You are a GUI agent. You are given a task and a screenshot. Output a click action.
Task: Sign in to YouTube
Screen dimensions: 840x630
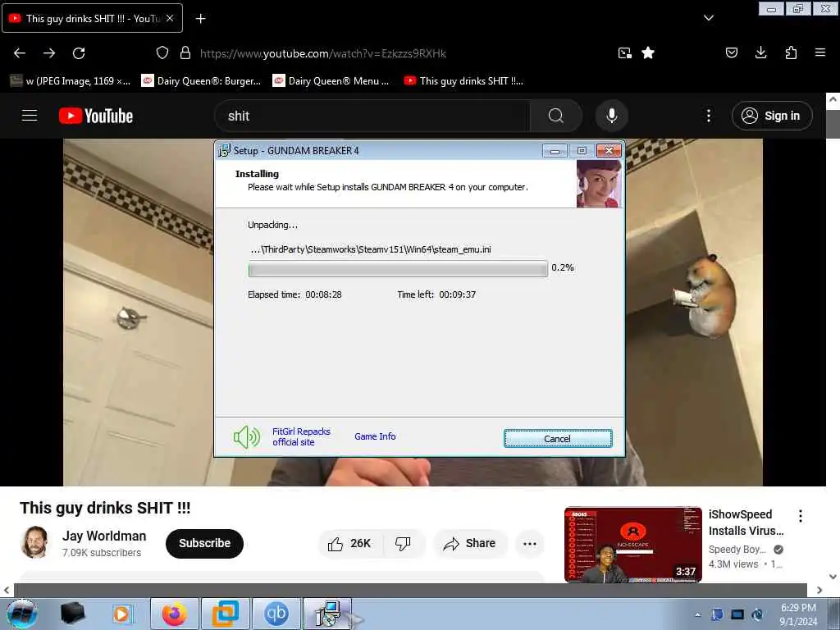point(772,116)
